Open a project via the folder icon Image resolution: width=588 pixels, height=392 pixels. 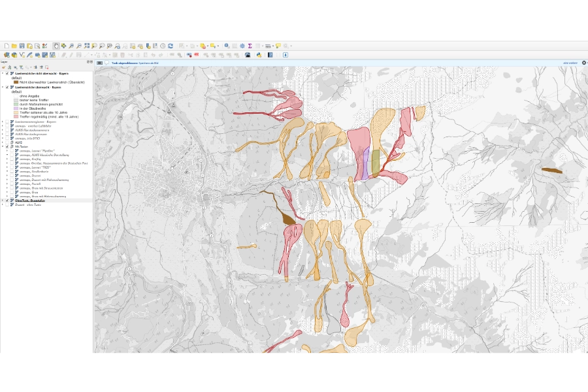click(x=14, y=46)
